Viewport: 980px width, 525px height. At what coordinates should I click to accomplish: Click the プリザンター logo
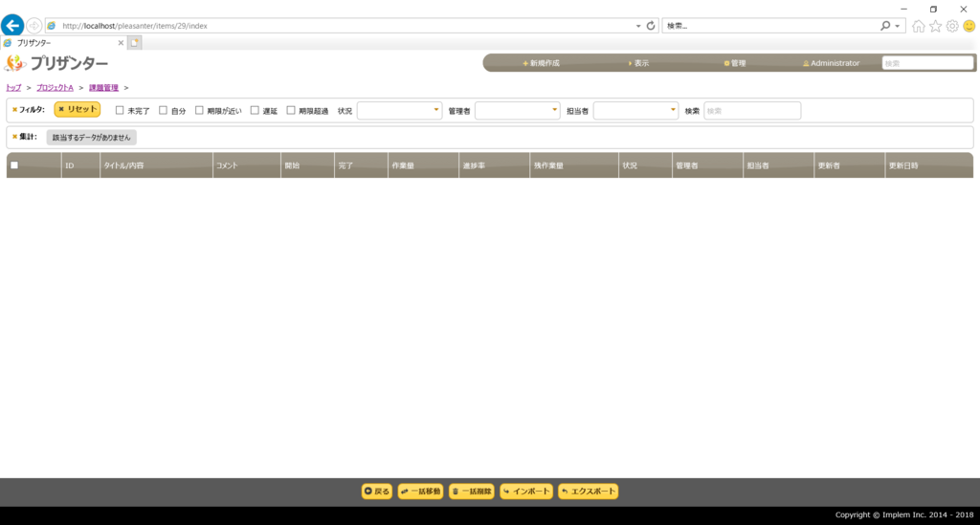point(56,63)
